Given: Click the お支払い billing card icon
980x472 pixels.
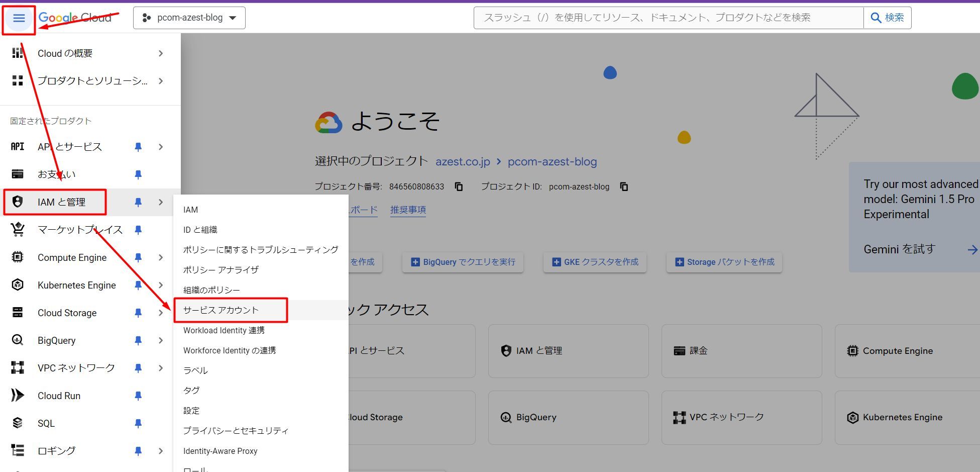Looking at the screenshot, I should pyautogui.click(x=18, y=174).
